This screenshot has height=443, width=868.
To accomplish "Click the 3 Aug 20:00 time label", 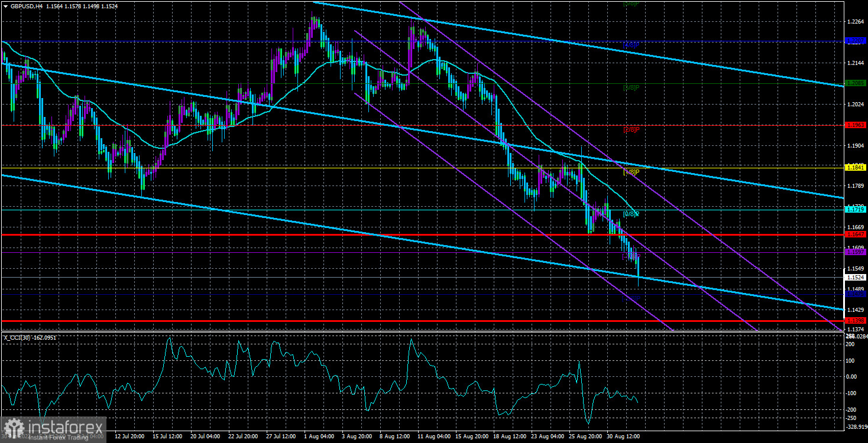I will [x=357, y=437].
